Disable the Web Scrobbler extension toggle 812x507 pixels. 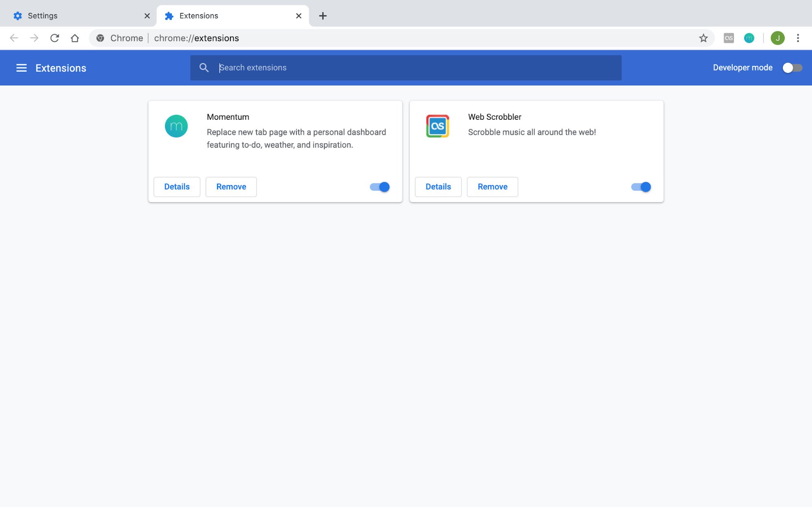tap(641, 187)
